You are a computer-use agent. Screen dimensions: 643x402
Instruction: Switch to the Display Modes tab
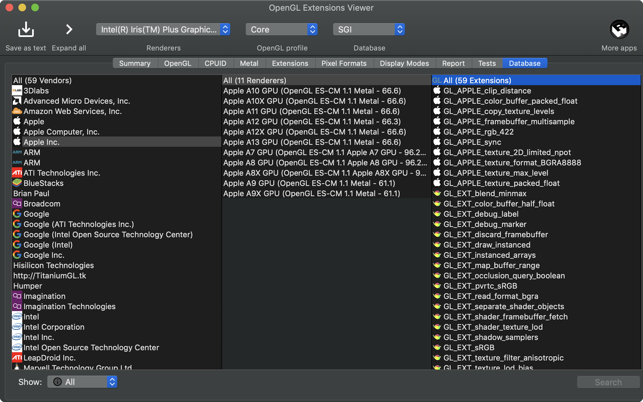(404, 63)
